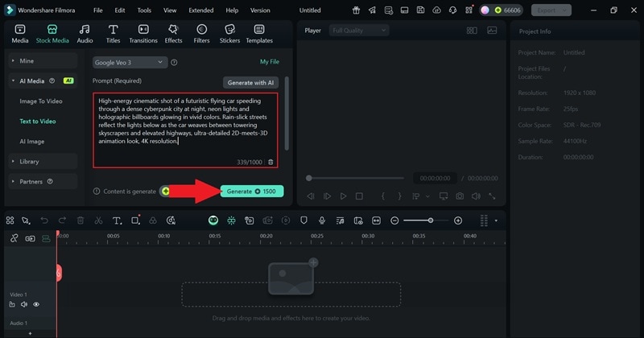Open the Stickers tab

click(x=229, y=34)
